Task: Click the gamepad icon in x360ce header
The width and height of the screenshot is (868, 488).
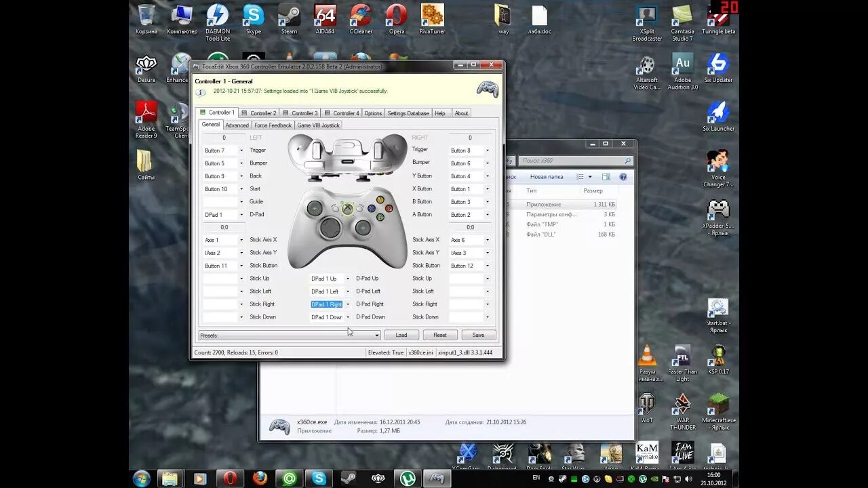Action: point(488,89)
